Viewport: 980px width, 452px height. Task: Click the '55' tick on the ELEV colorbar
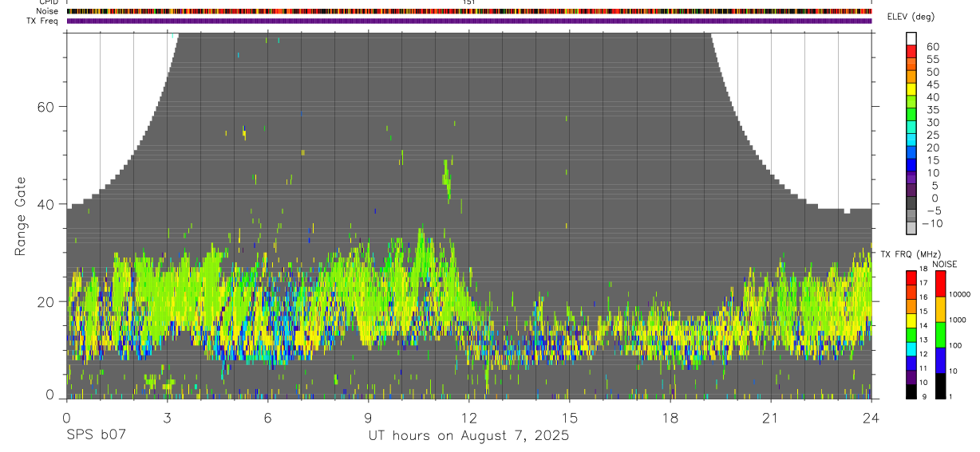click(932, 60)
